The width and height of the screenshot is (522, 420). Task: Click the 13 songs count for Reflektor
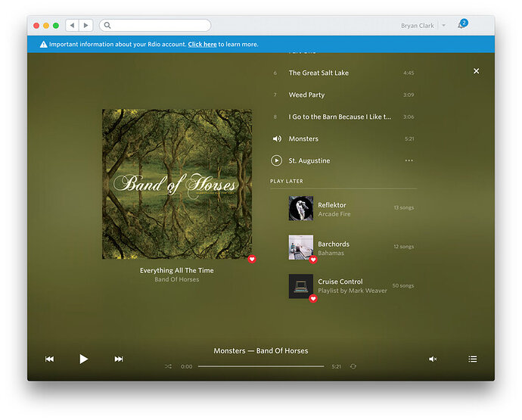(404, 207)
